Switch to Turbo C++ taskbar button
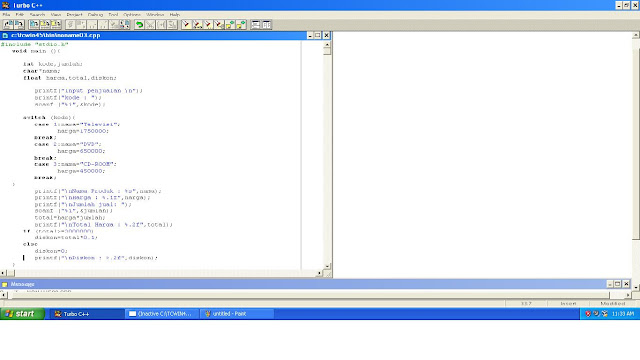The image size is (640, 360). [x=87, y=313]
